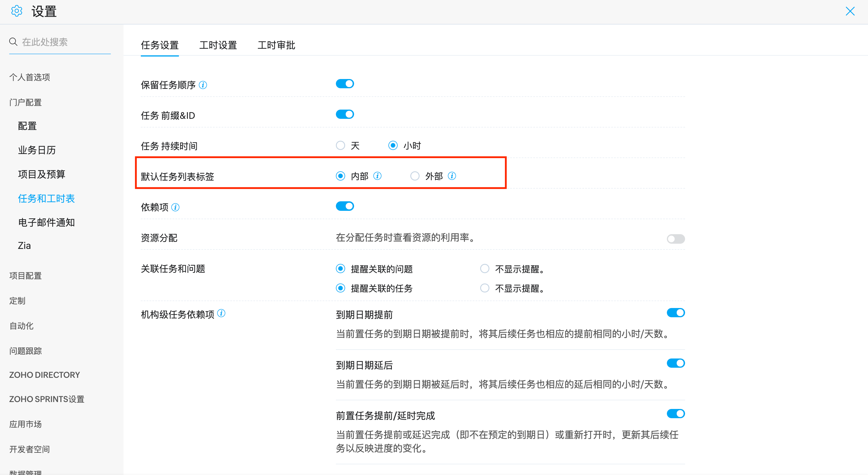Close the settings panel with X

coord(850,11)
